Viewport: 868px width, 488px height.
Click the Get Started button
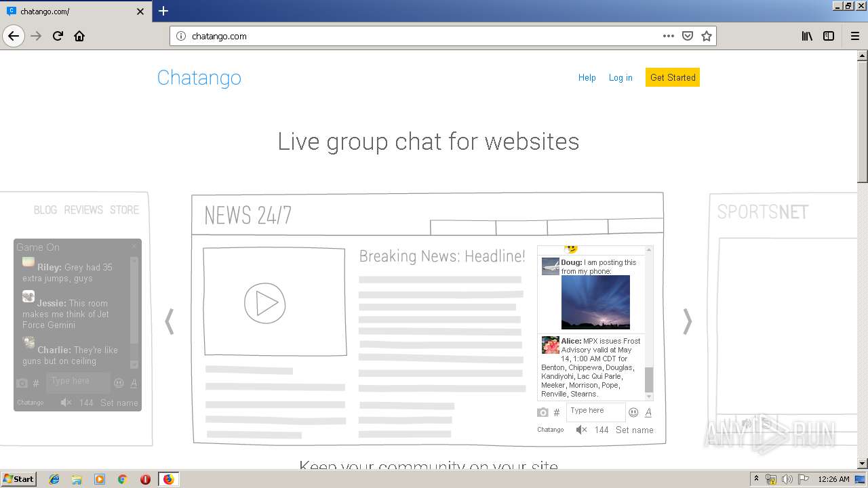[x=673, y=77]
